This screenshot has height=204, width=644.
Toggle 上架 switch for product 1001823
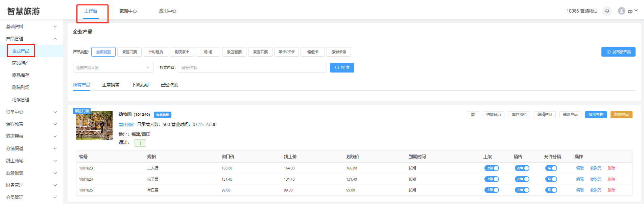[x=492, y=168]
